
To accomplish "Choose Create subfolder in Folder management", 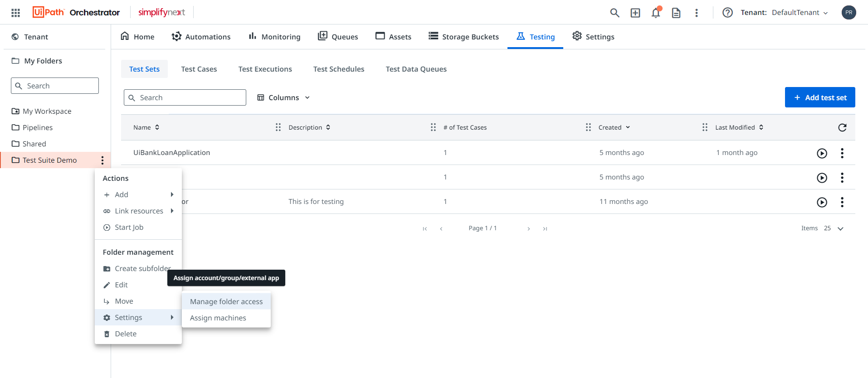I will click(138, 268).
